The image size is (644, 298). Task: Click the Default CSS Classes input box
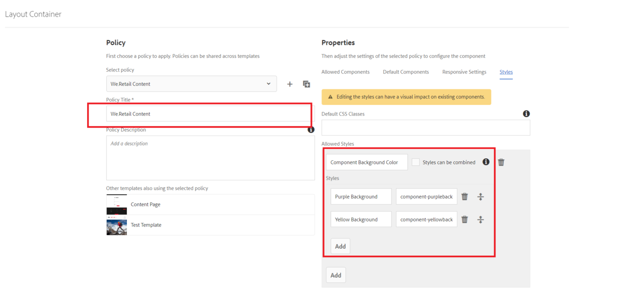425,128
